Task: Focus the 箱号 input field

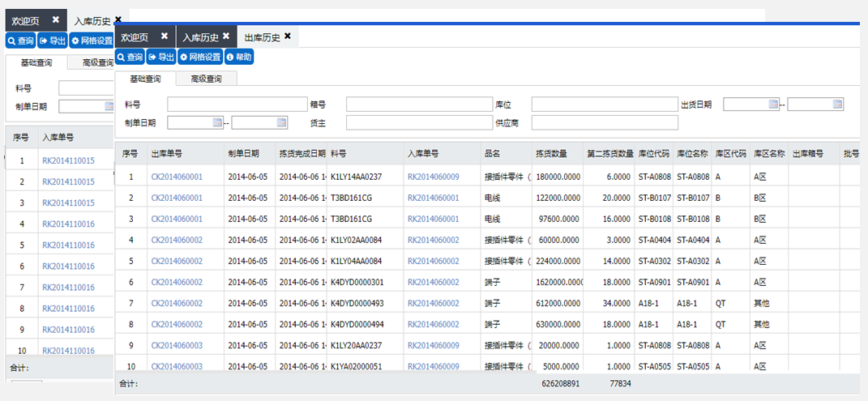Action: coord(420,104)
